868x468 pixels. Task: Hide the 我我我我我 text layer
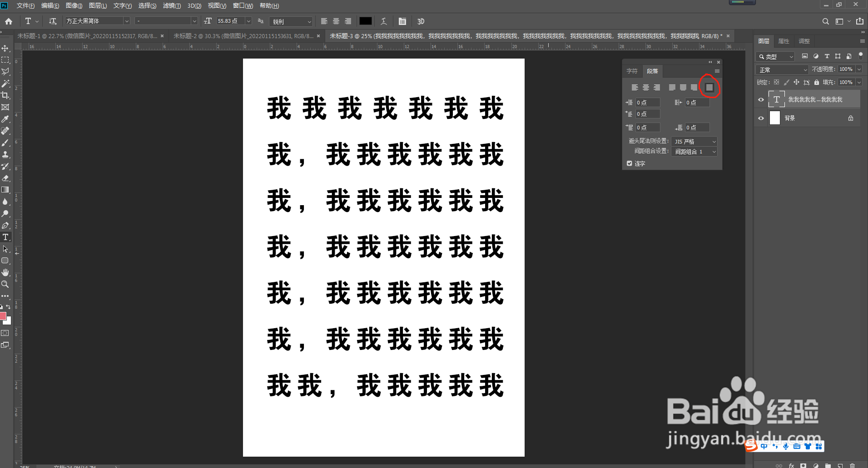point(761,99)
